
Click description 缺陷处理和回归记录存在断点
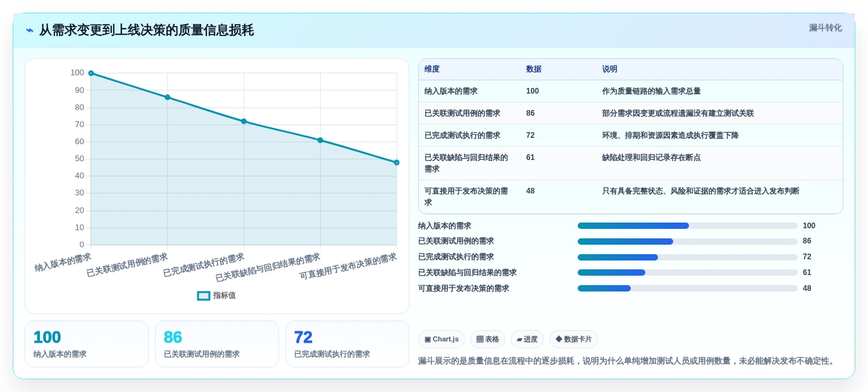coord(652,157)
